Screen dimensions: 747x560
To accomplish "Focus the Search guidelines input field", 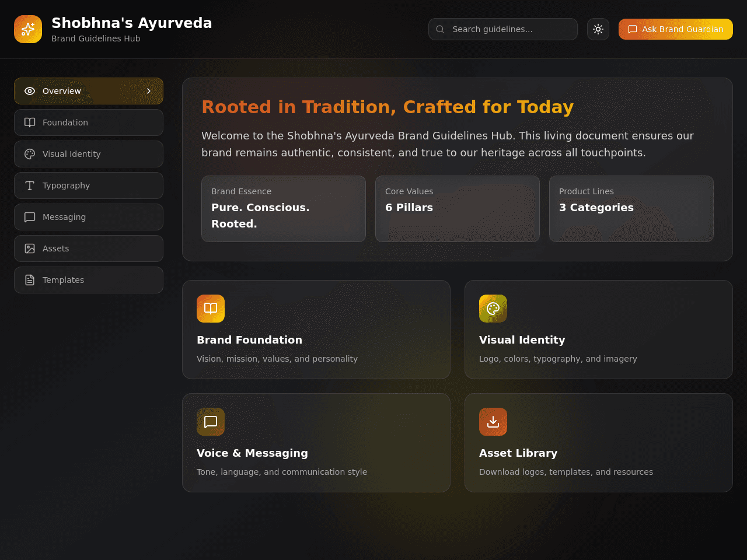I will [x=503, y=29].
